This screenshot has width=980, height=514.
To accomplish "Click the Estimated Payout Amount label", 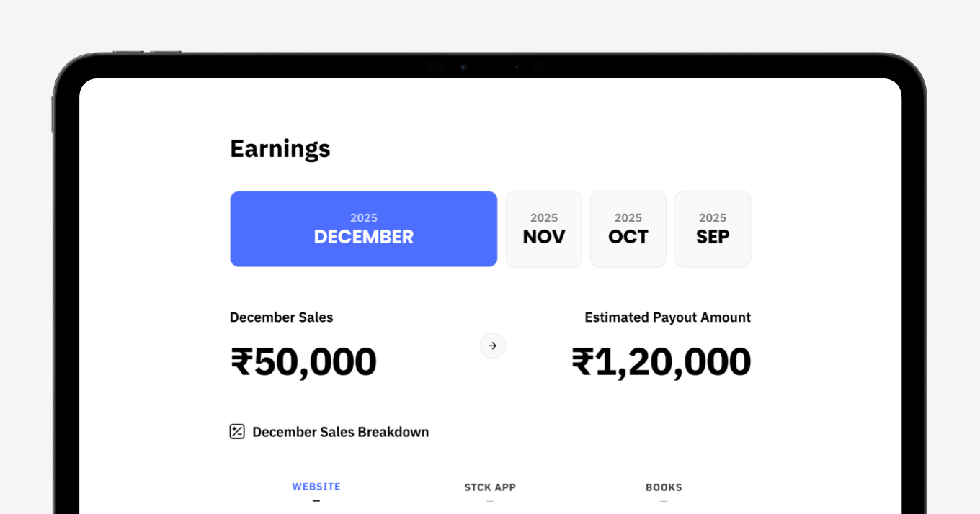I will [667, 317].
